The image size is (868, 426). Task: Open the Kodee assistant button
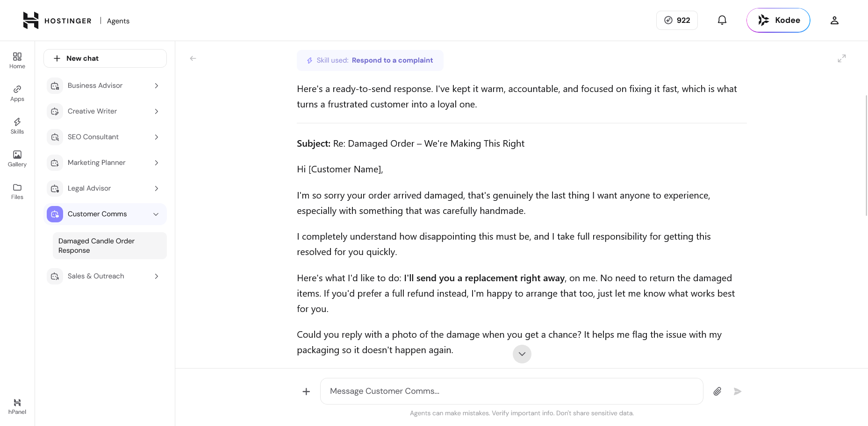tap(778, 20)
